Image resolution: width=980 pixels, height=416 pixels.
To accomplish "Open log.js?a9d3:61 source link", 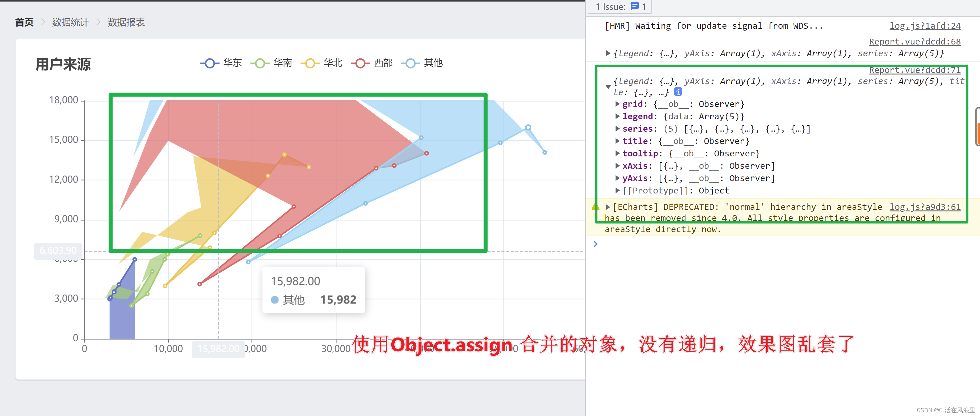I will [925, 207].
